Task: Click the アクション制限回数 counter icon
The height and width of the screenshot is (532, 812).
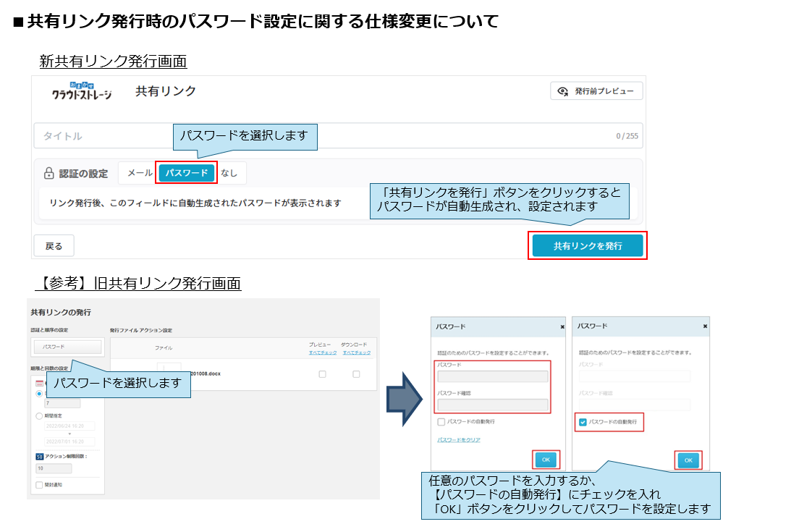Action: pos(39,457)
